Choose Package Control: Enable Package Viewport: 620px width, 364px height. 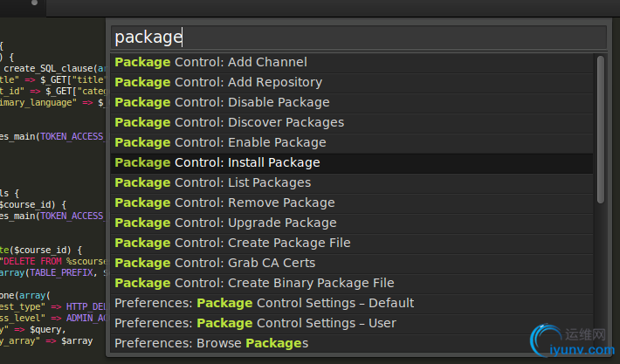[352, 142]
